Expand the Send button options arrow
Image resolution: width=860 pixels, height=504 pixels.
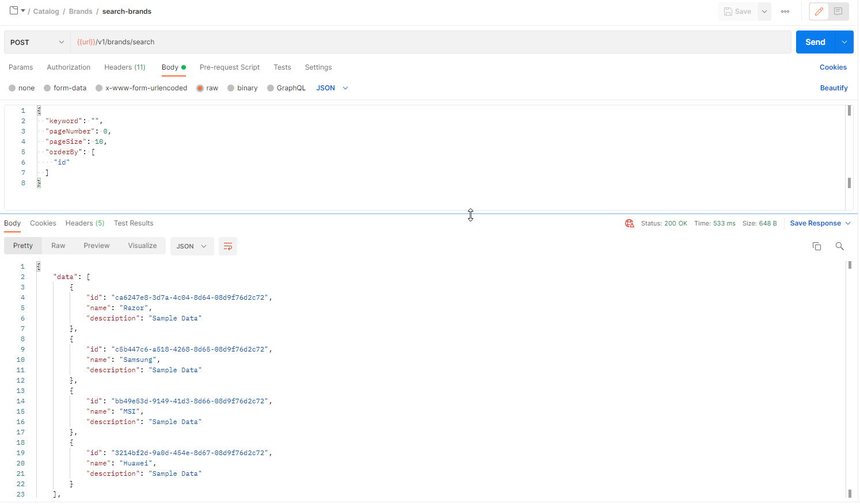(x=844, y=42)
